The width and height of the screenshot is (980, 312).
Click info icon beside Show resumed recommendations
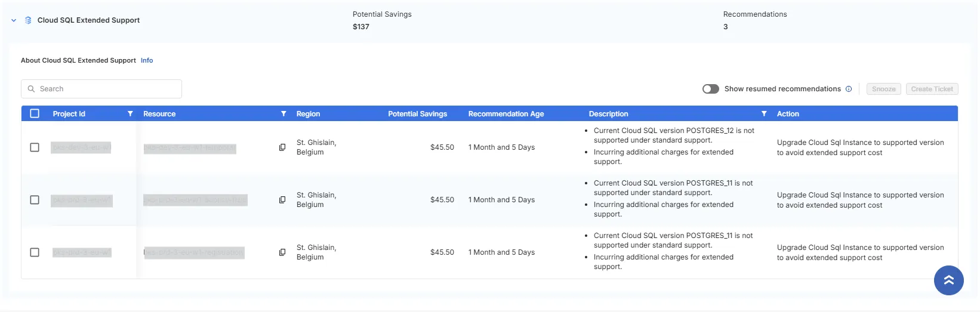click(x=849, y=89)
